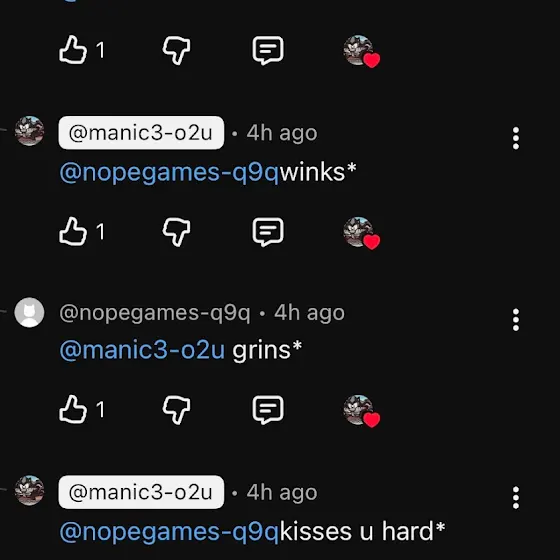This screenshot has height=560, width=560.
Task: Toggle creator heart on "winks*" comment
Action: click(x=361, y=233)
